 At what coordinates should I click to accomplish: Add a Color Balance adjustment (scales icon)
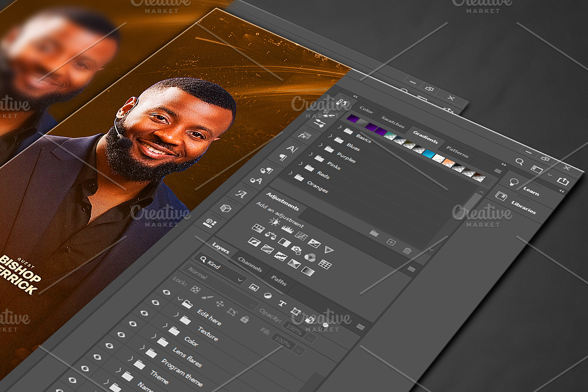(x=270, y=235)
